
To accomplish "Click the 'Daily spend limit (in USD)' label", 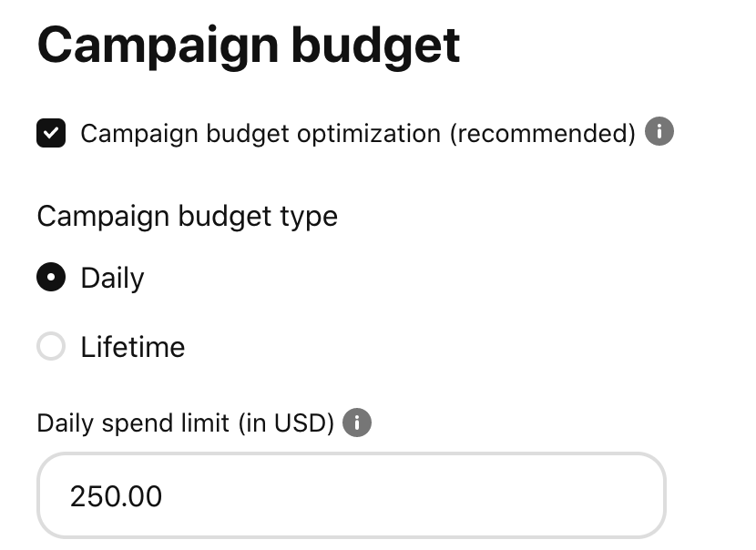I will pyautogui.click(x=186, y=423).
